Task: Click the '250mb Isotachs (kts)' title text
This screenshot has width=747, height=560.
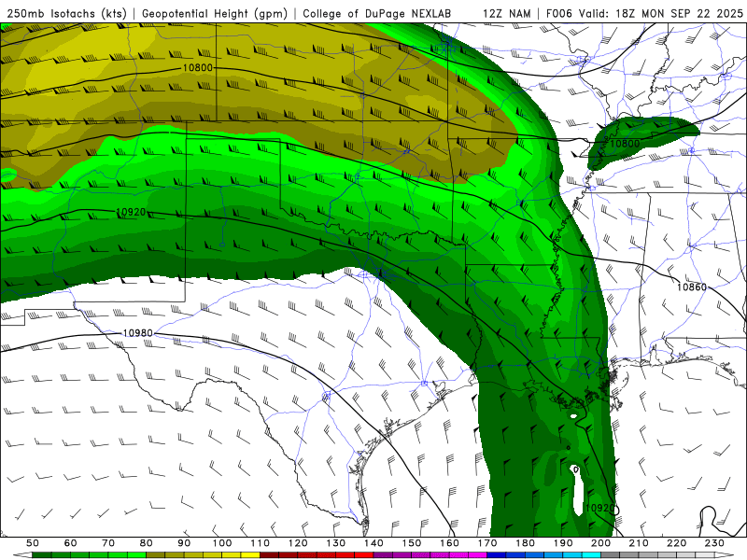Action: point(66,13)
